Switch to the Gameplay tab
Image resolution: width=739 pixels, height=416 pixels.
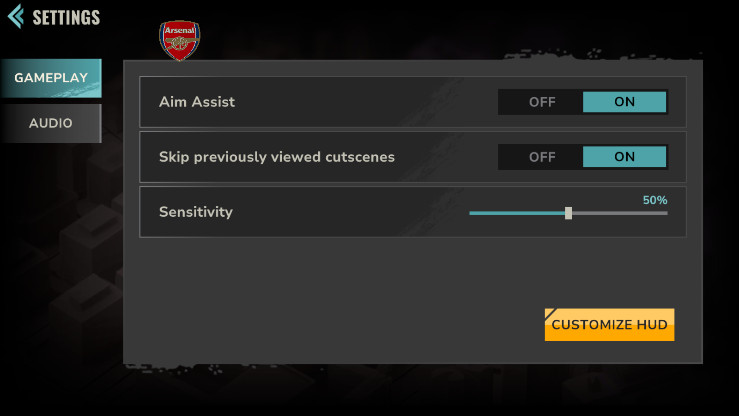(x=51, y=78)
